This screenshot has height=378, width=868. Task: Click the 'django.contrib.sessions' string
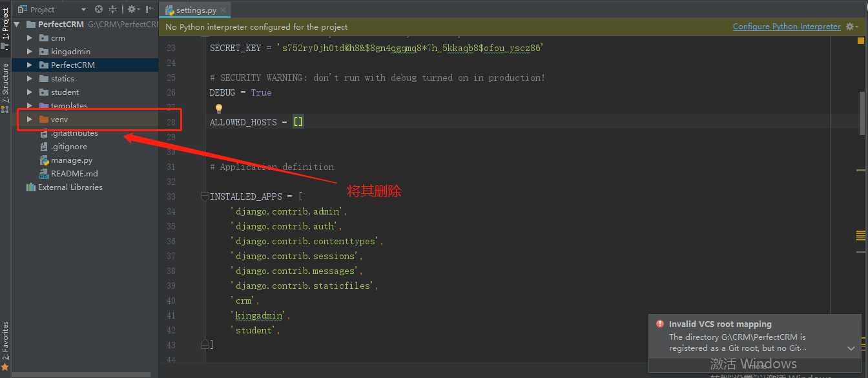pyautogui.click(x=294, y=256)
